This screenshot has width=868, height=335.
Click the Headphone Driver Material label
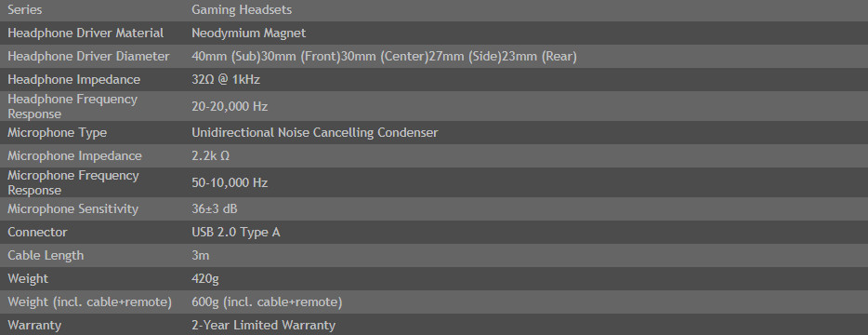point(85,33)
